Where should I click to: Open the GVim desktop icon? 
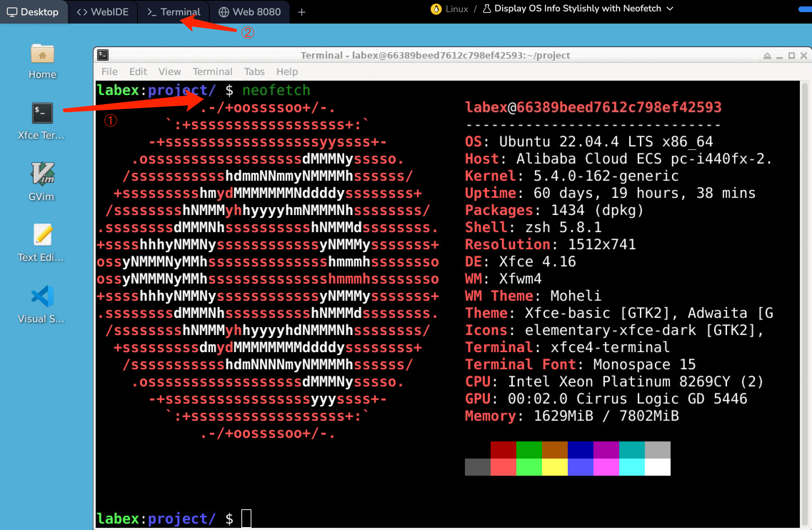[42, 181]
